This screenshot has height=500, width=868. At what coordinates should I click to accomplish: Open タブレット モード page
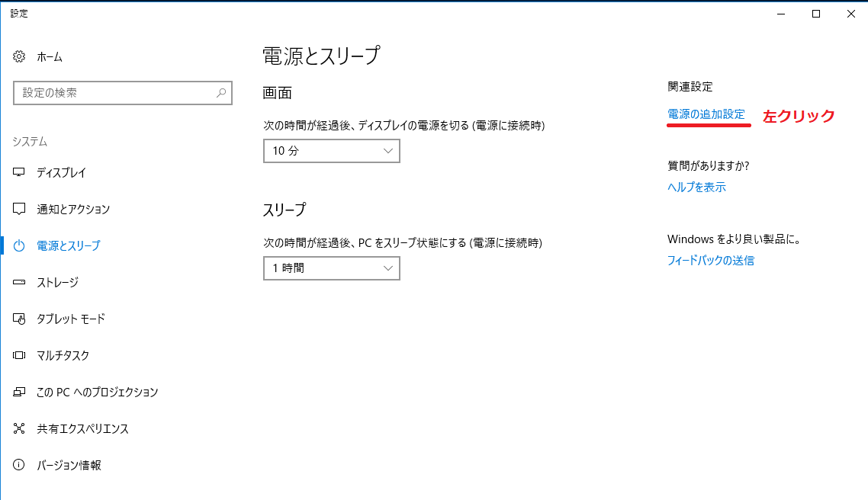pyautogui.click(x=71, y=319)
